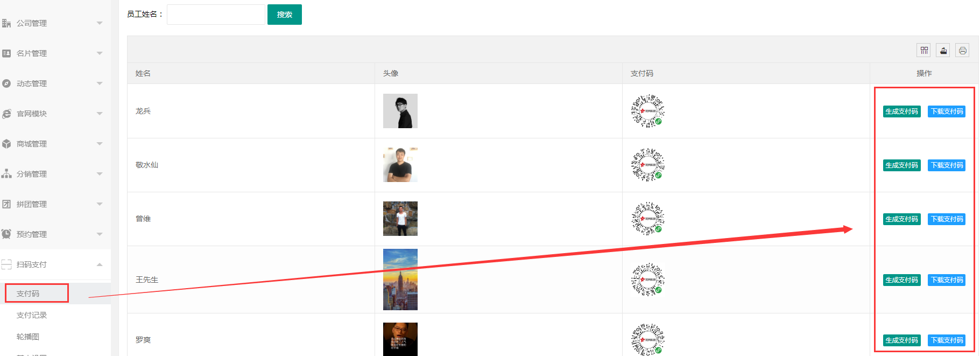
Task: Collapse the 扫码支付 menu arrow
Action: [100, 264]
